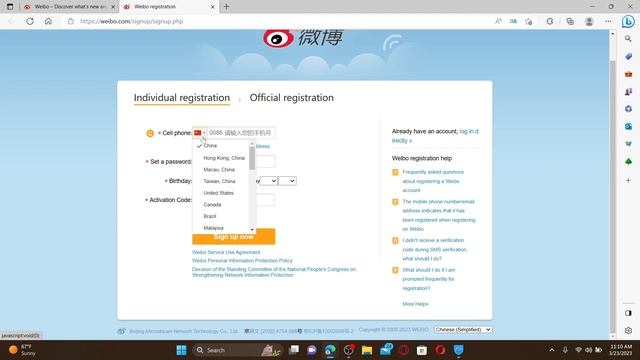
Task: Open birthday day dropdown
Action: 287,181
